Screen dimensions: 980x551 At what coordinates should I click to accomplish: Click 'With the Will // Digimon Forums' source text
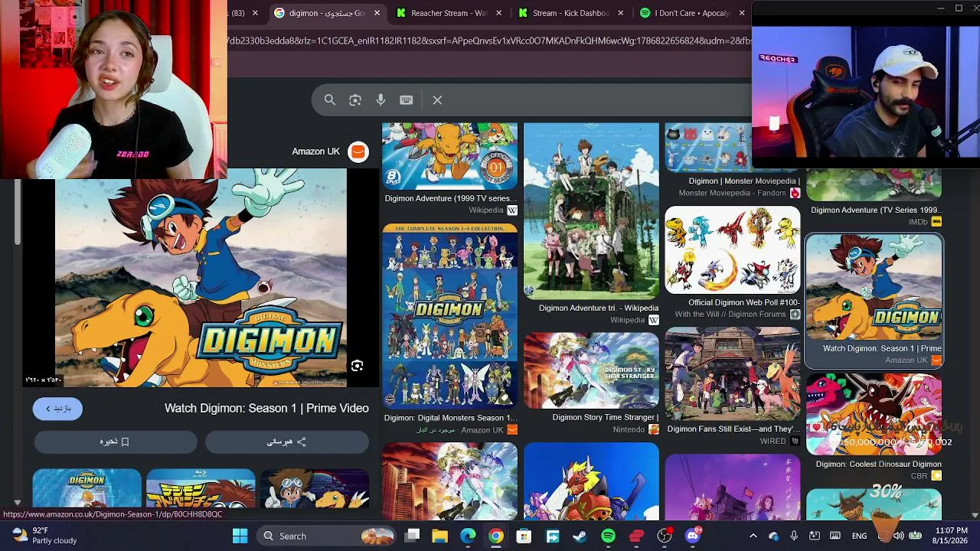coord(731,315)
